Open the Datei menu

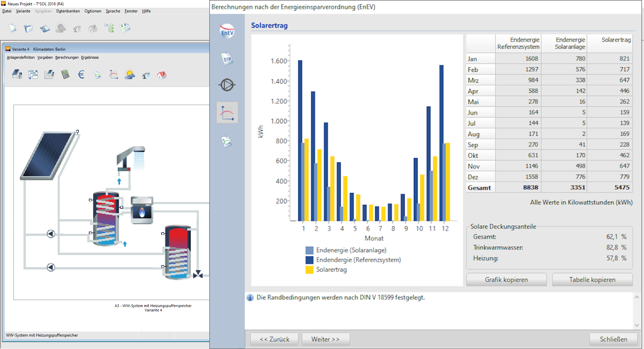7,11
